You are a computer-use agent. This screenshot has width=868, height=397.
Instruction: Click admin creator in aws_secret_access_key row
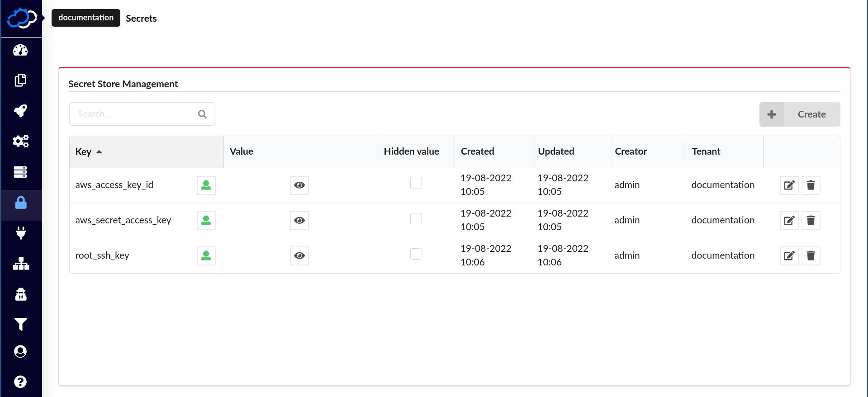point(627,220)
